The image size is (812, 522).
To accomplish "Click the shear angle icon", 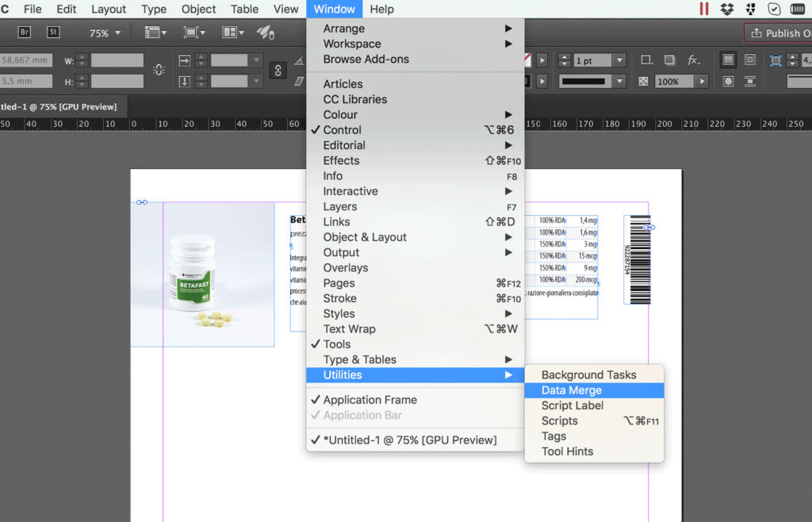I will pyautogui.click(x=299, y=81).
